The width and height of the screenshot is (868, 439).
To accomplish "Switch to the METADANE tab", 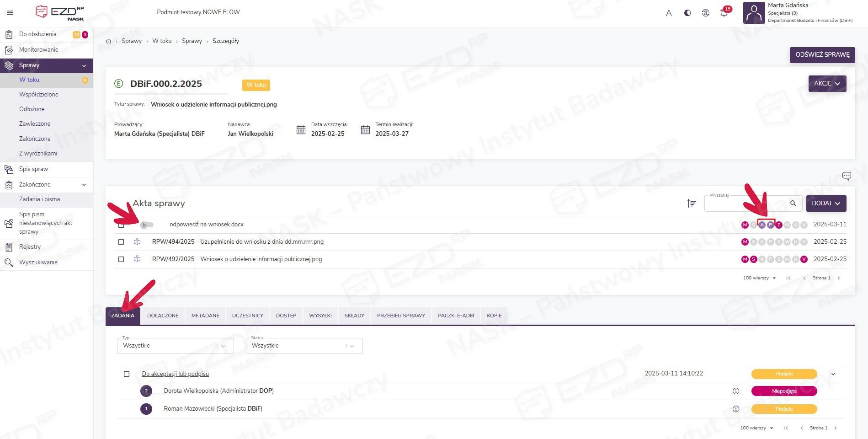I will coord(205,316).
